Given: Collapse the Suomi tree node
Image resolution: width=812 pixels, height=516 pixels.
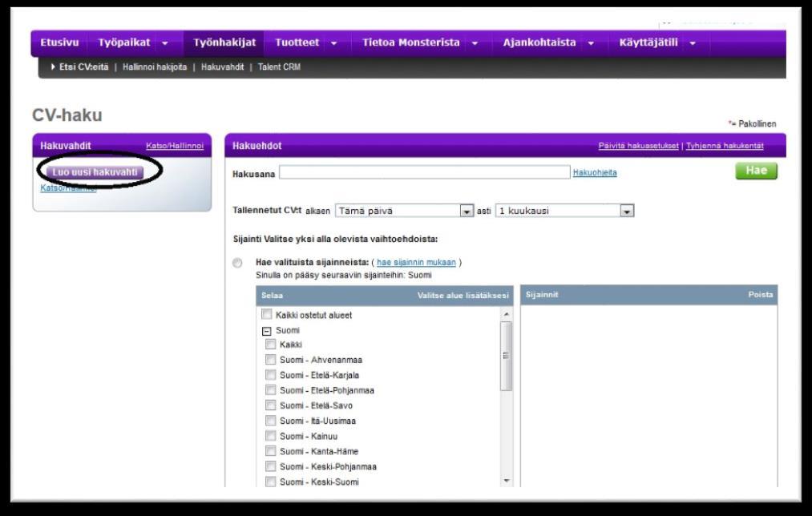Looking at the screenshot, I should (267, 331).
